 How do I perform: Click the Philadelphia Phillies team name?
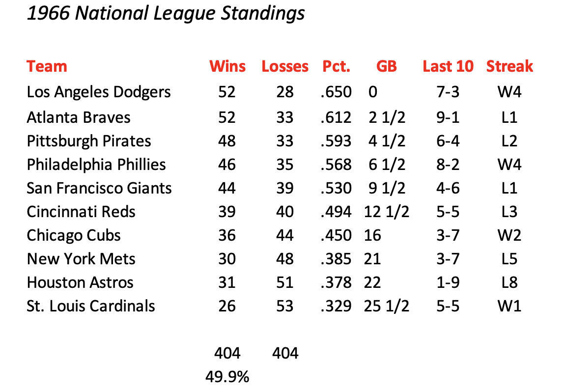coord(96,165)
